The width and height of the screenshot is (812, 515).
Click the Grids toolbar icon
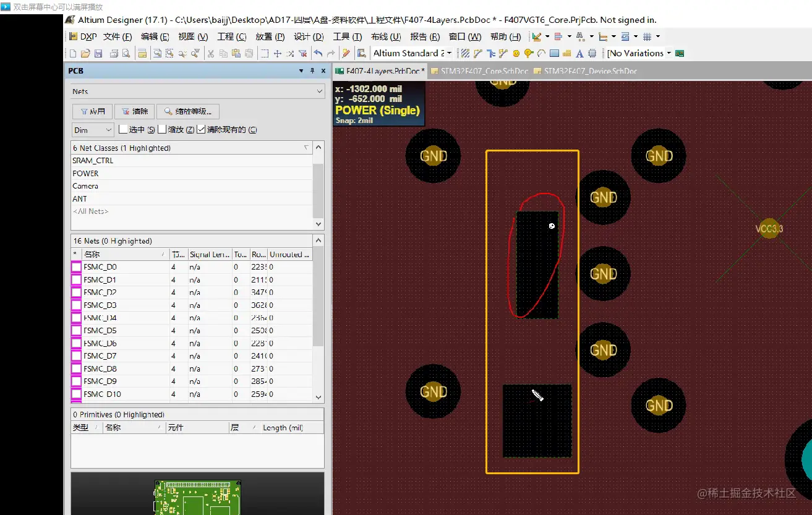tap(647, 36)
